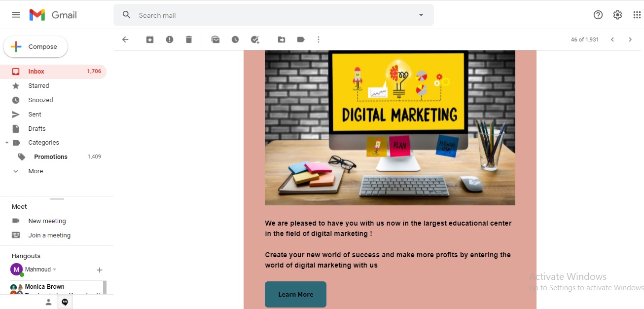The image size is (644, 309).
Task: Report this email as spam
Action: (170, 39)
